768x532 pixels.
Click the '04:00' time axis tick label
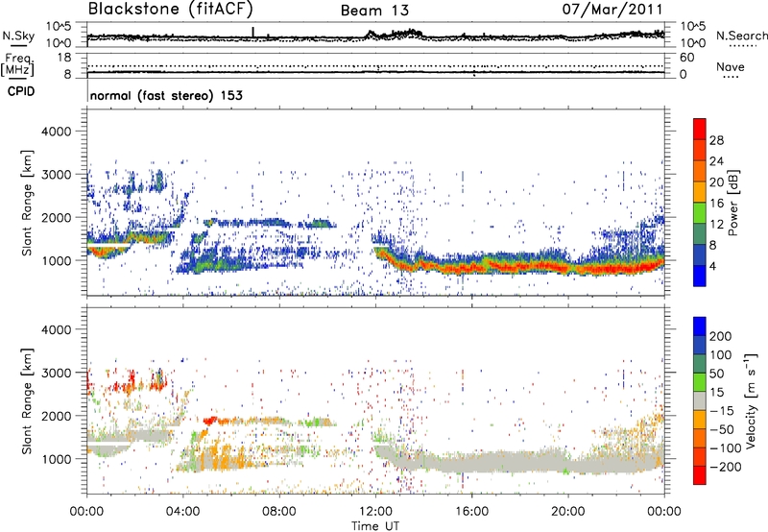point(182,512)
